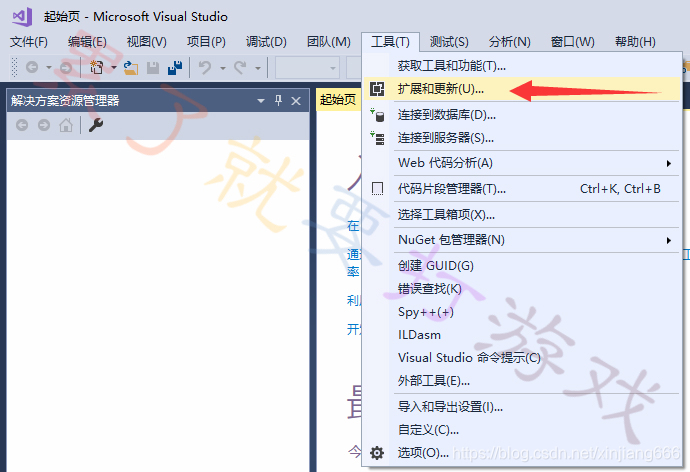Open the undo history dropdown arrow
690x472 pixels.
coord(223,68)
